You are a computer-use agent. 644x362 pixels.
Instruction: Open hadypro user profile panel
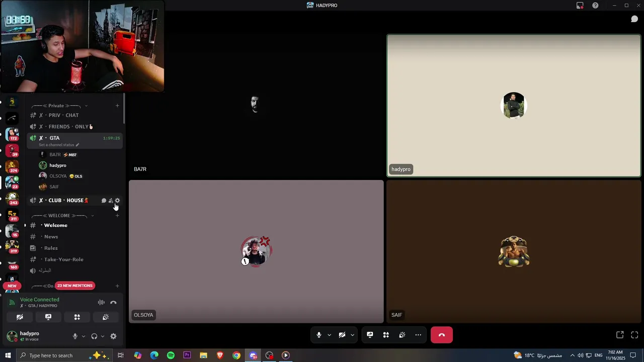[x=29, y=336]
